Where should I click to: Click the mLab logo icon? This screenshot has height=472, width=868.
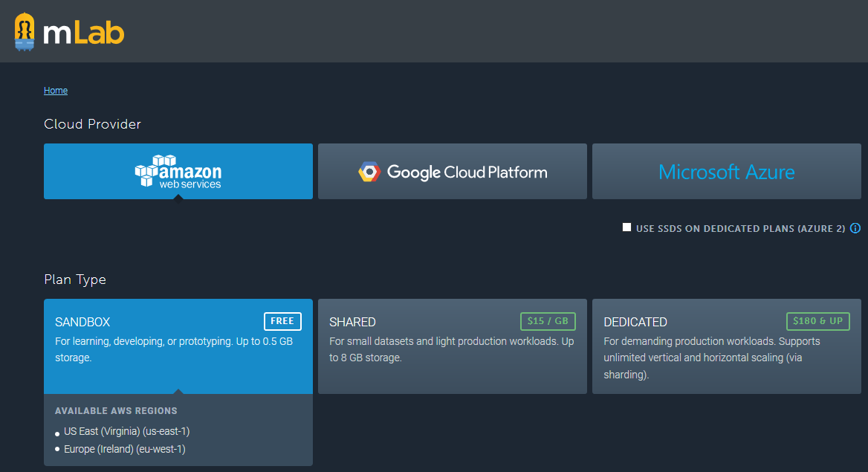click(25, 31)
